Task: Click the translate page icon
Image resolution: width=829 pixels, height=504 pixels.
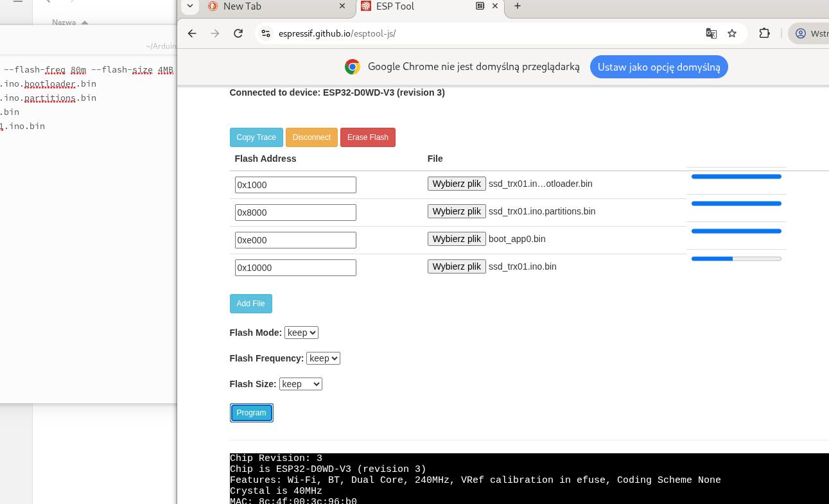Action: click(x=711, y=33)
